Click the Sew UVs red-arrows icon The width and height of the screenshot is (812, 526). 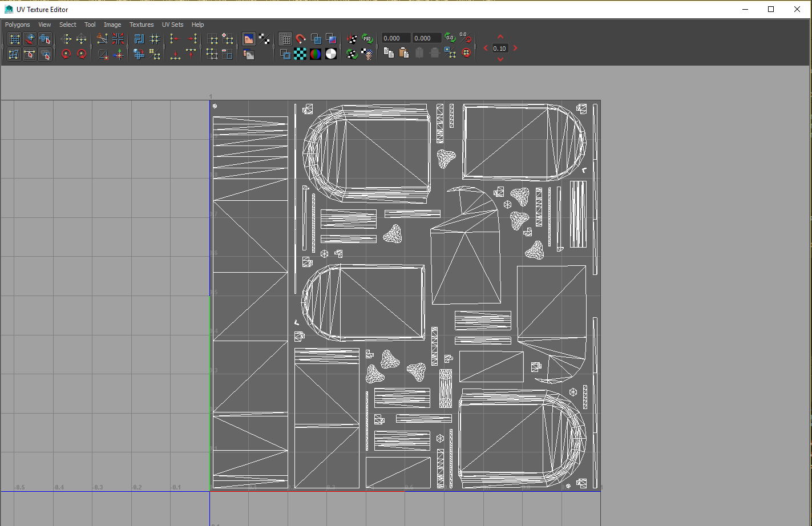pyautogui.click(x=118, y=39)
